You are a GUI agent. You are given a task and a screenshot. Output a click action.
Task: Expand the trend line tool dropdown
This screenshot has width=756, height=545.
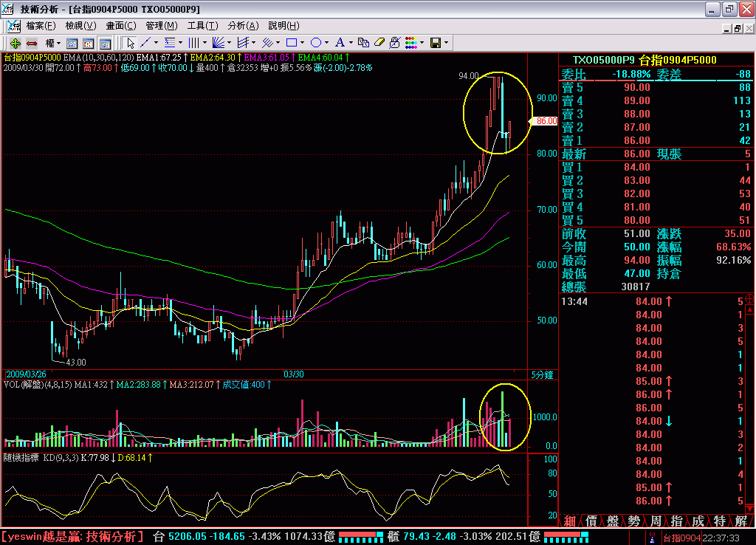[x=156, y=44]
